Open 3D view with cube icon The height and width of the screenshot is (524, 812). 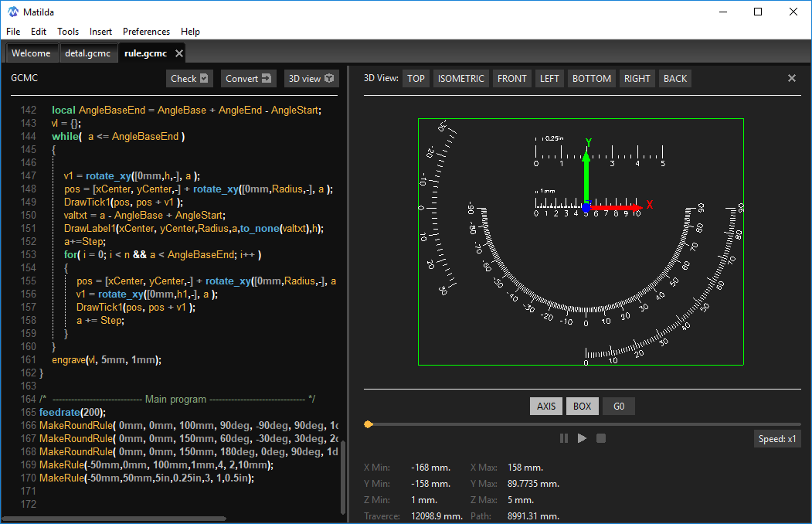pos(311,78)
